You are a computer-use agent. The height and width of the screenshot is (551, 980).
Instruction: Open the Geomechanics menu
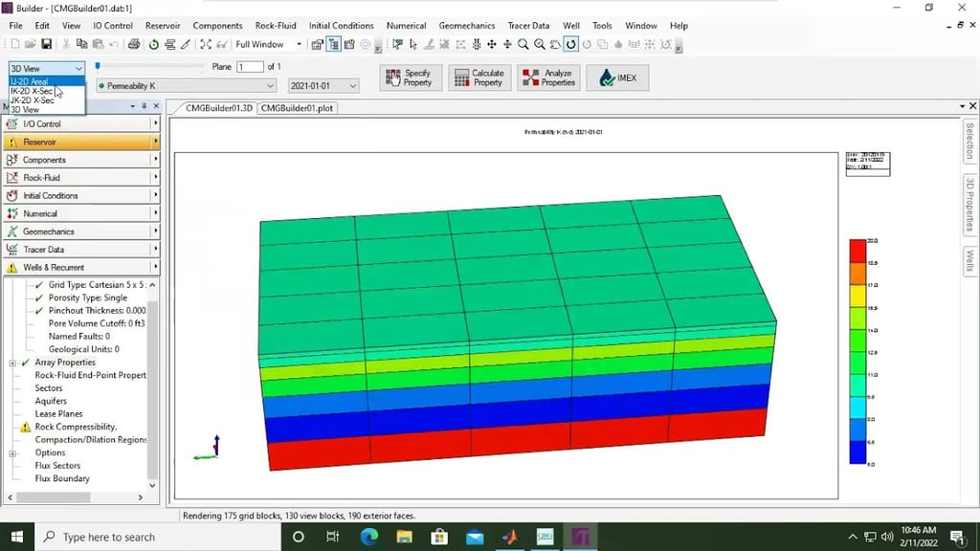pos(467,26)
